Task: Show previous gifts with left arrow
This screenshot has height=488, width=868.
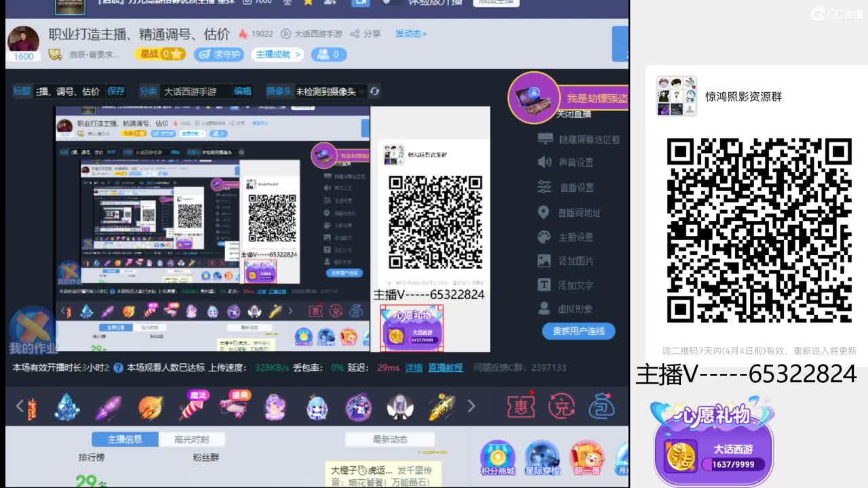Action: coord(20,406)
